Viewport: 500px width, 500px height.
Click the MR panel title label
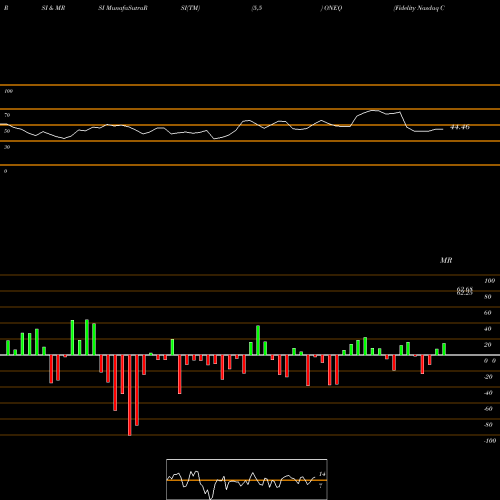pyautogui.click(x=446, y=260)
